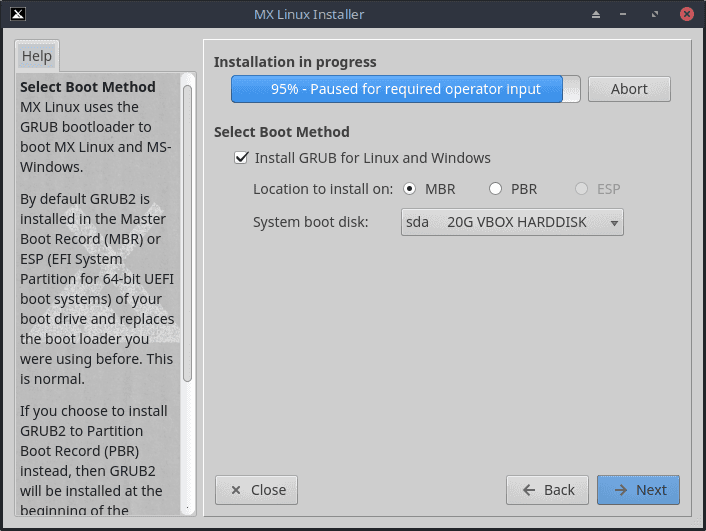Click the eject-style shade window icon
Viewport: 706px width, 531px height.
point(596,14)
